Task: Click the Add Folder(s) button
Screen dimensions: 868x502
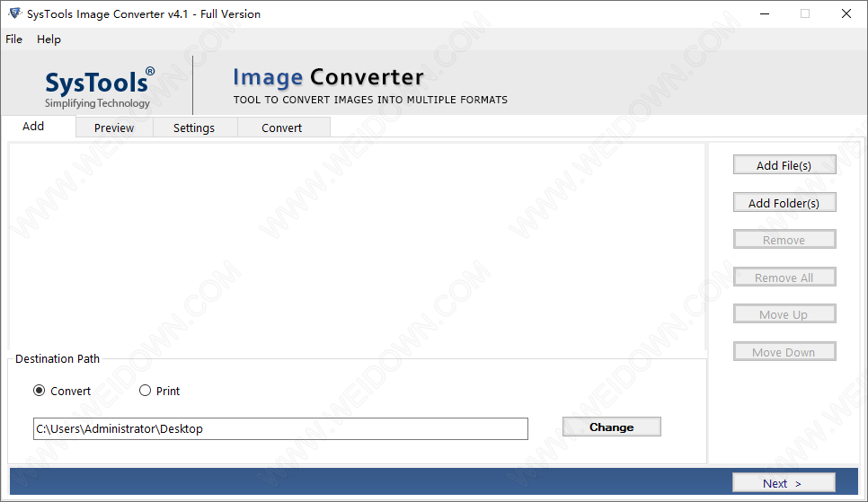Action: click(784, 203)
